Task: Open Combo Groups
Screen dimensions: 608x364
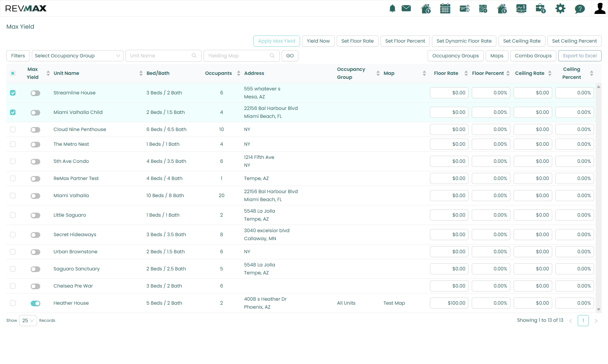Action: (x=533, y=56)
